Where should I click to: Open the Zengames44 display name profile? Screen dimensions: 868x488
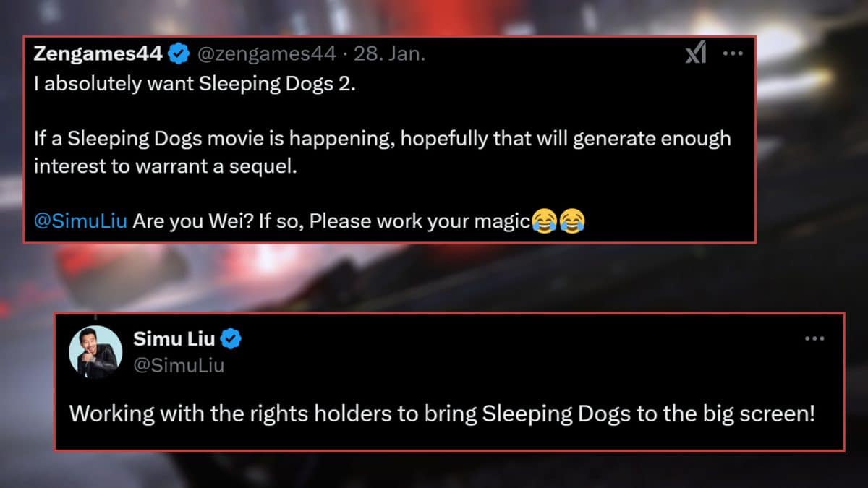tap(99, 53)
